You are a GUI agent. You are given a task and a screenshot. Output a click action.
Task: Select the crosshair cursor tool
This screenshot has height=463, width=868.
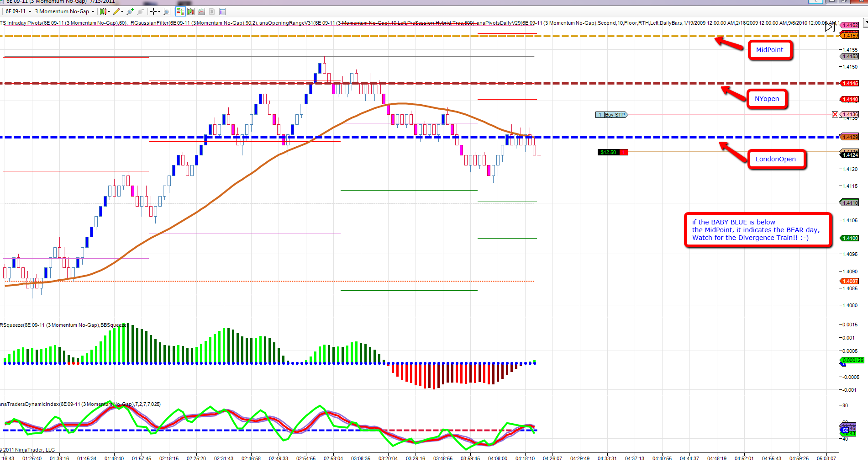coord(153,11)
